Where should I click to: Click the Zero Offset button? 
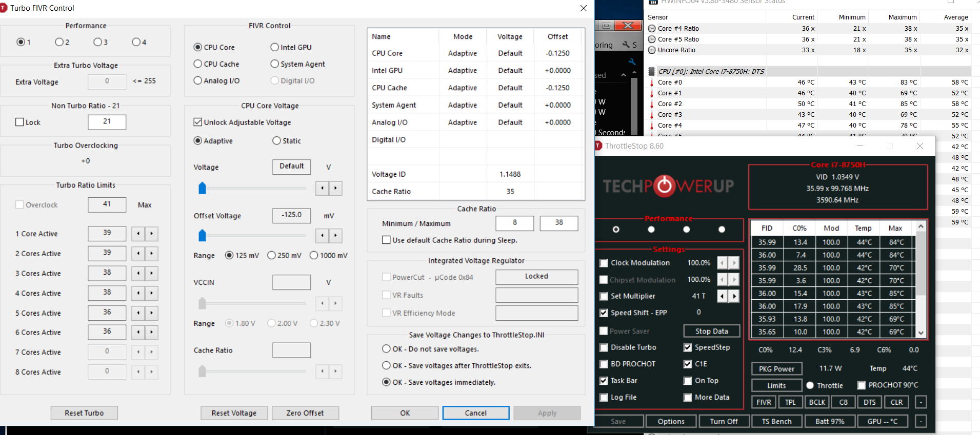click(305, 413)
